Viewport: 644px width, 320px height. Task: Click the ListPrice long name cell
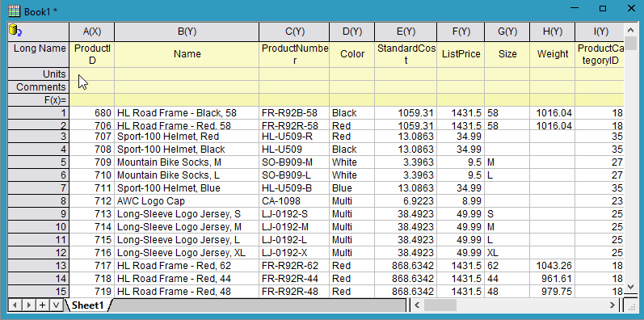pos(461,55)
